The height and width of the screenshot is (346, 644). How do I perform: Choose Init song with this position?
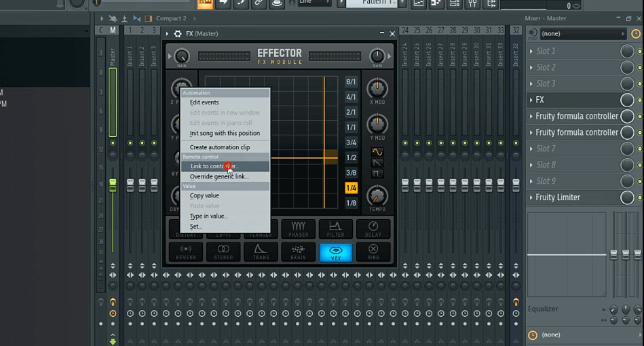(x=225, y=133)
